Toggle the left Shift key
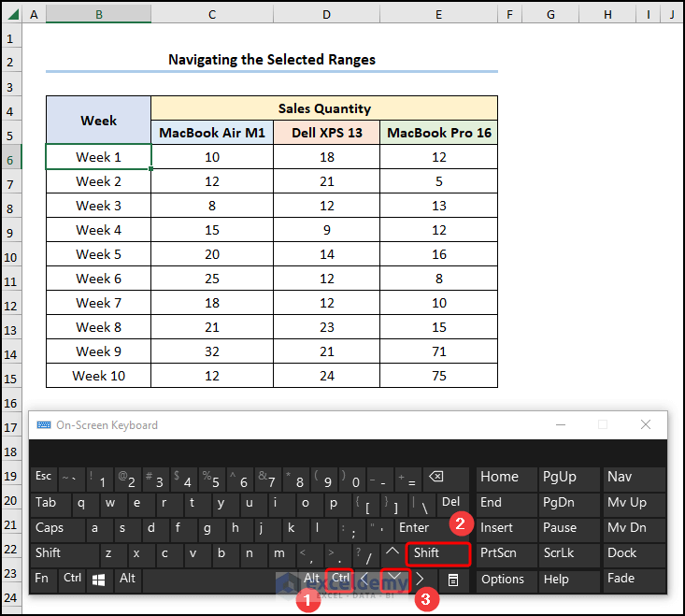 [64, 553]
